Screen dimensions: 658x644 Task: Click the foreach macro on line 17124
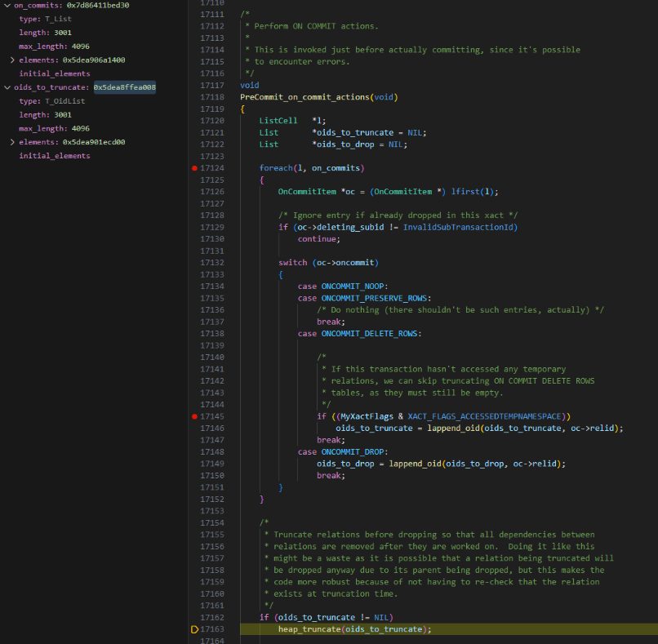click(276, 168)
